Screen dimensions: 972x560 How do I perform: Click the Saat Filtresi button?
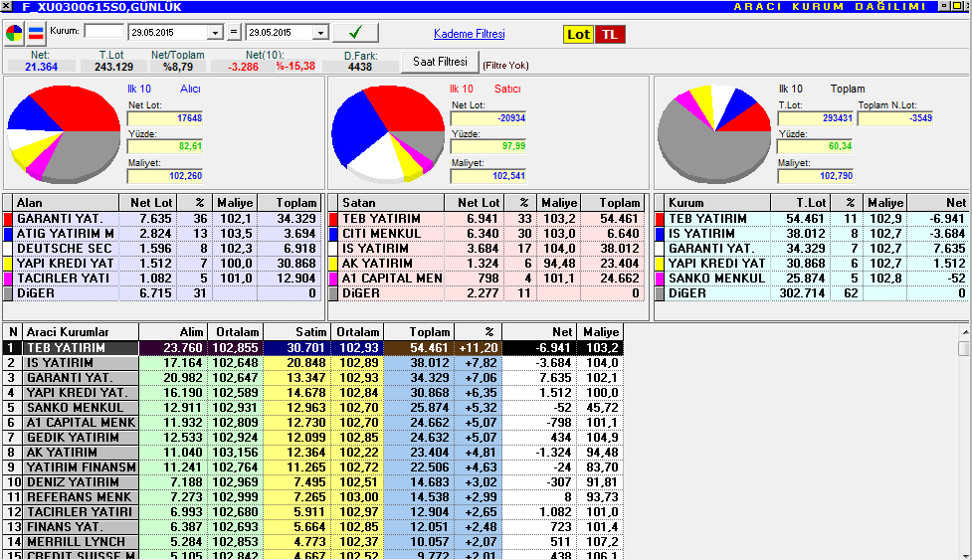coord(440,62)
